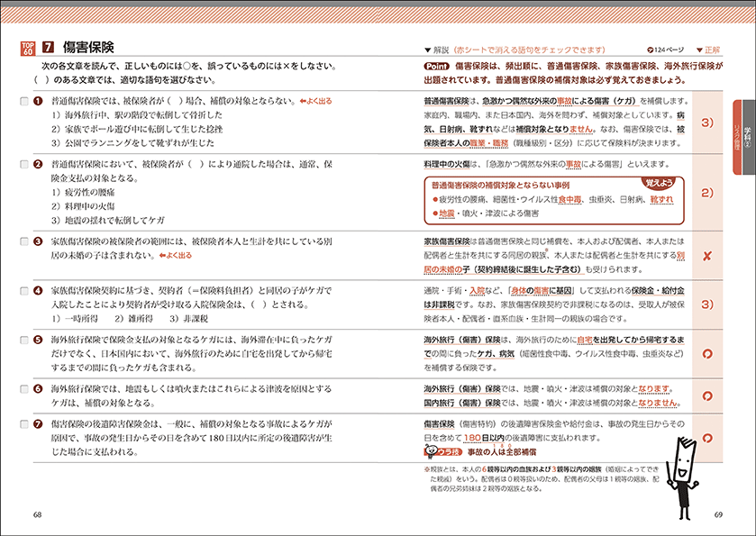Tick the checkbox for question 3

[x=24, y=241]
